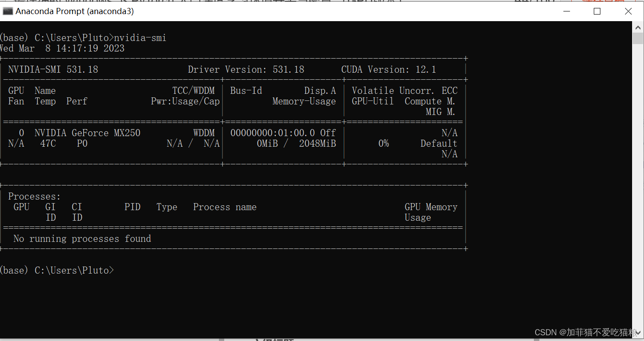The height and width of the screenshot is (341, 644).
Task: Click the 'Processes:' heading
Action: pos(34,196)
